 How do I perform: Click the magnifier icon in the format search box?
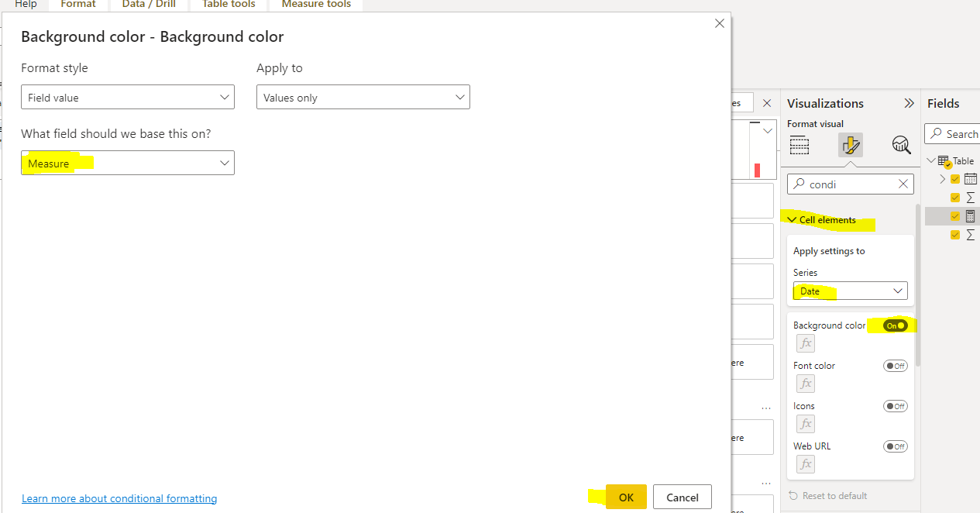click(x=799, y=184)
